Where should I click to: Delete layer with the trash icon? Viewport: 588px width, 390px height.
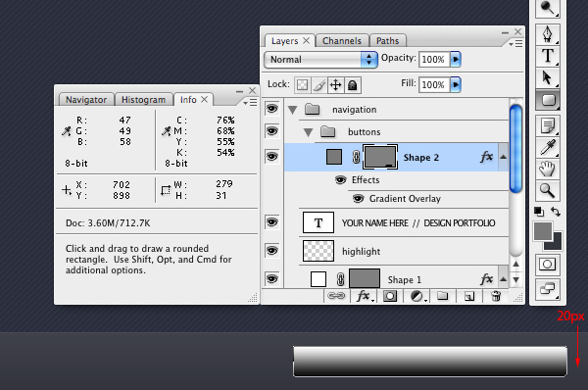point(496,296)
